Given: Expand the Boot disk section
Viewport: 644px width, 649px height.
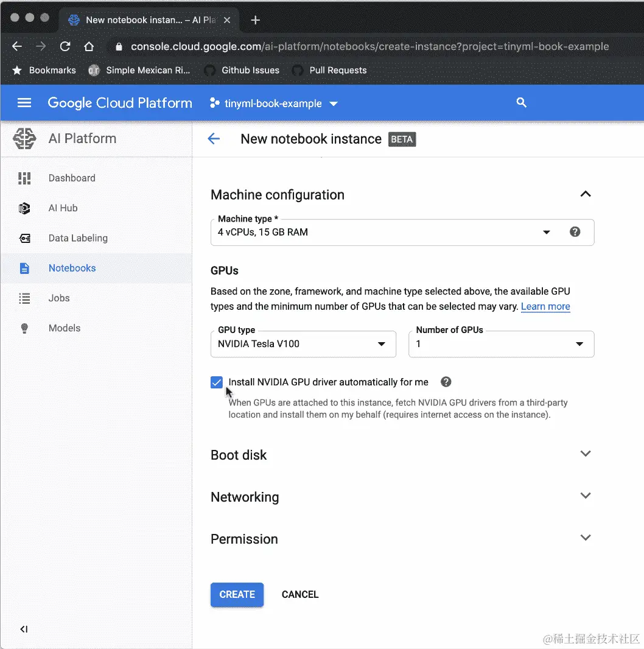Looking at the screenshot, I should [x=585, y=454].
